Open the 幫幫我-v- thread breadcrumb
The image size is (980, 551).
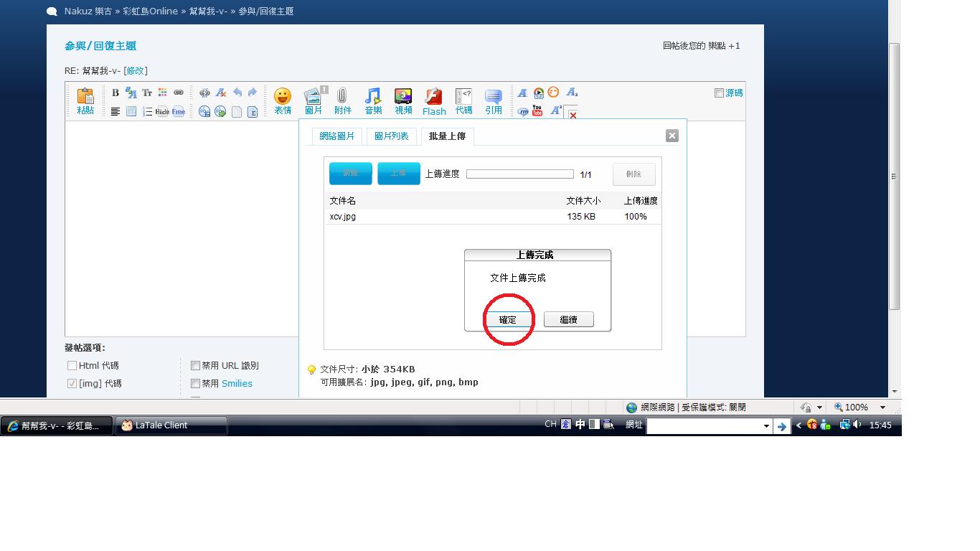pos(208,11)
